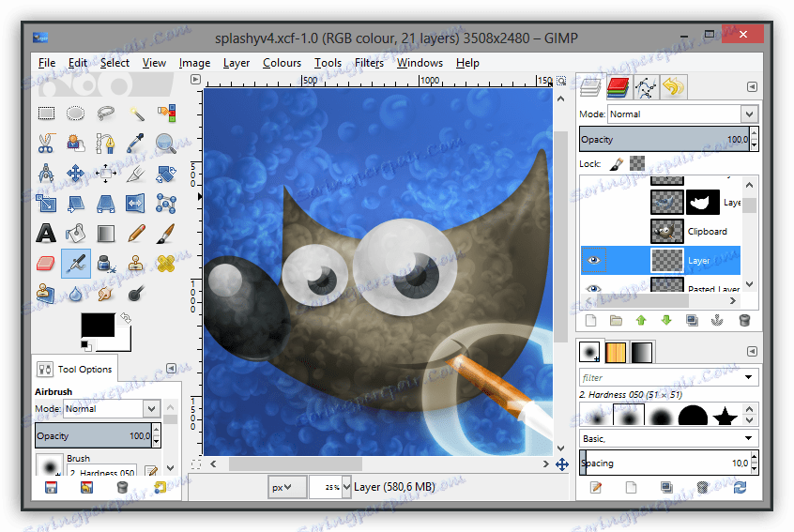The width and height of the screenshot is (794, 532).
Task: Duplicate the current layer button
Action: (x=693, y=320)
